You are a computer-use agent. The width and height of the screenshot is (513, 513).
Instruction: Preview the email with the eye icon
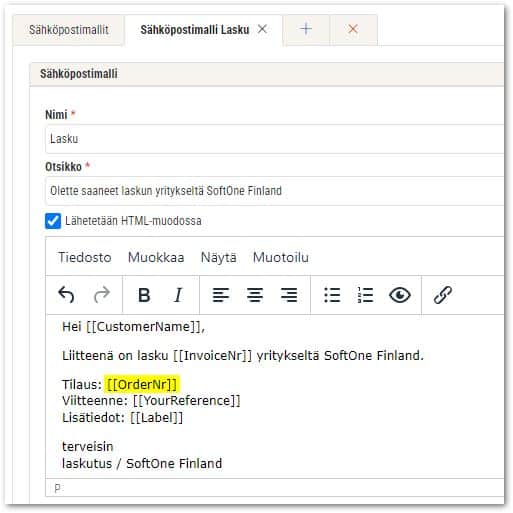coord(400,295)
